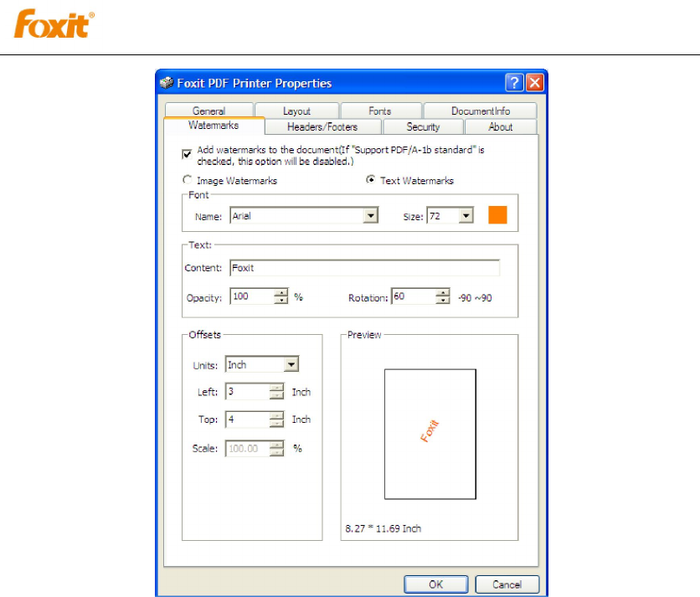This screenshot has width=700, height=597.
Task: Click the Foxit logo at the top
Action: tap(54, 23)
